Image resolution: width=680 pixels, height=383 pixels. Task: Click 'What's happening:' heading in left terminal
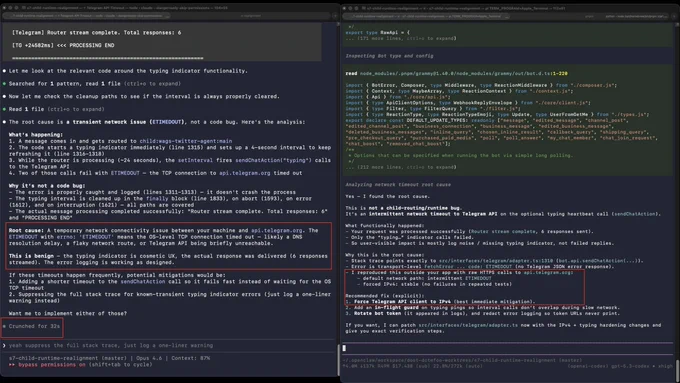tap(36, 134)
